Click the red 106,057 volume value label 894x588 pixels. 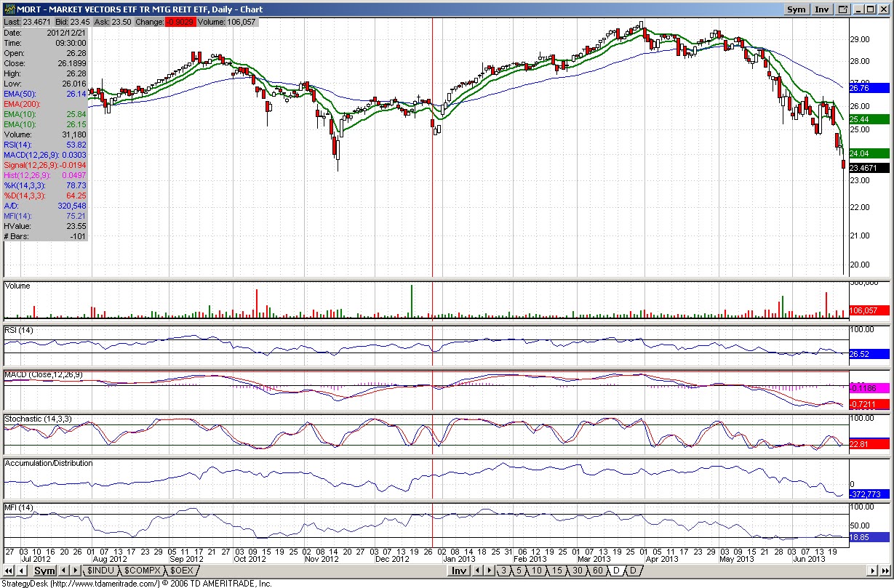[x=869, y=310]
